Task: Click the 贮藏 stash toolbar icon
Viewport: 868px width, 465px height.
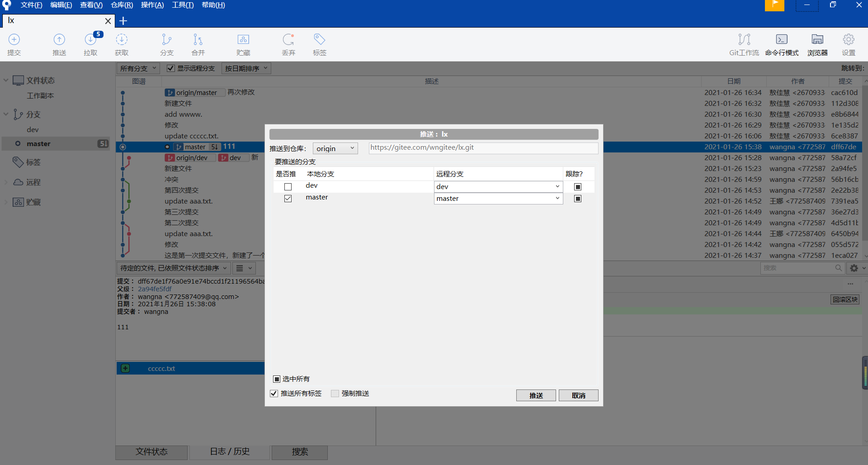Action: tap(243, 39)
